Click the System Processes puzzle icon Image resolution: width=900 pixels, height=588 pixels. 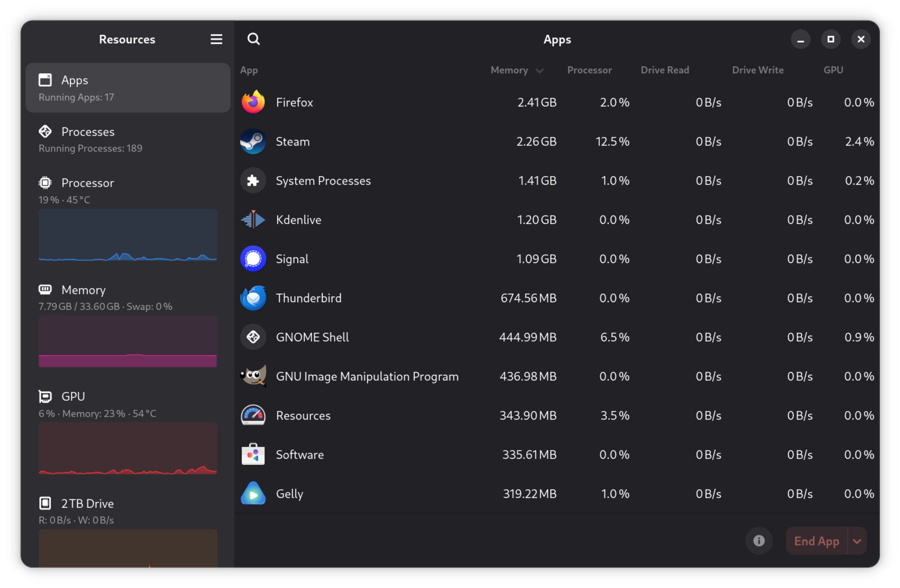[x=253, y=180]
